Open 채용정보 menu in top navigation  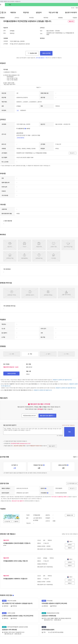(x=13, y=13)
